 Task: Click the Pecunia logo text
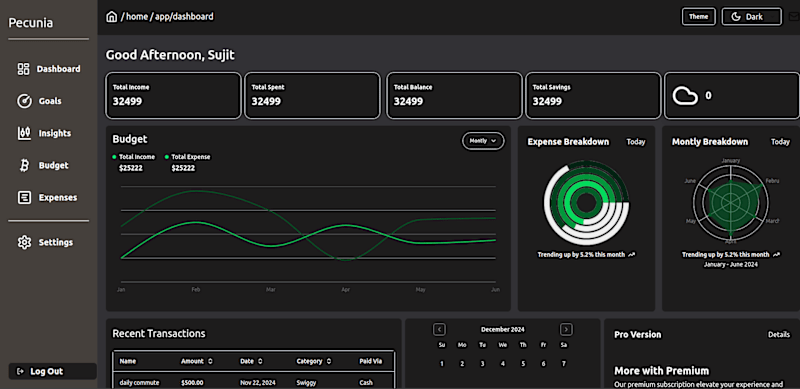31,23
